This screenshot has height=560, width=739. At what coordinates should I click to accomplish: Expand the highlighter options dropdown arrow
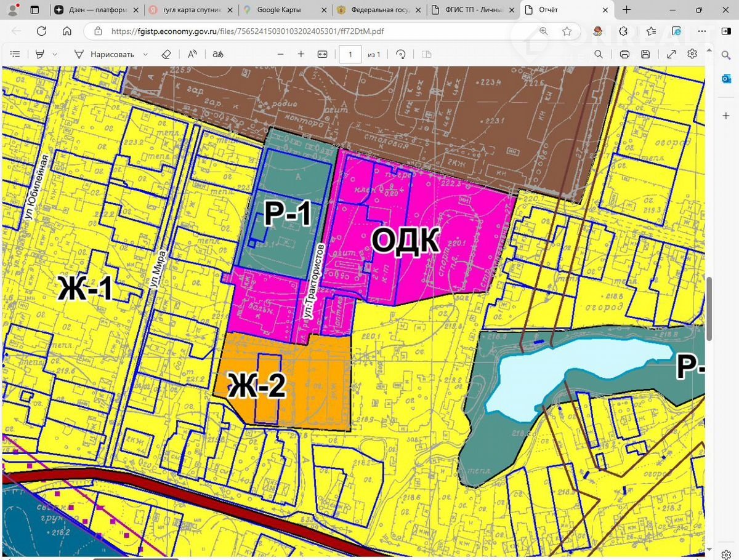pos(55,54)
